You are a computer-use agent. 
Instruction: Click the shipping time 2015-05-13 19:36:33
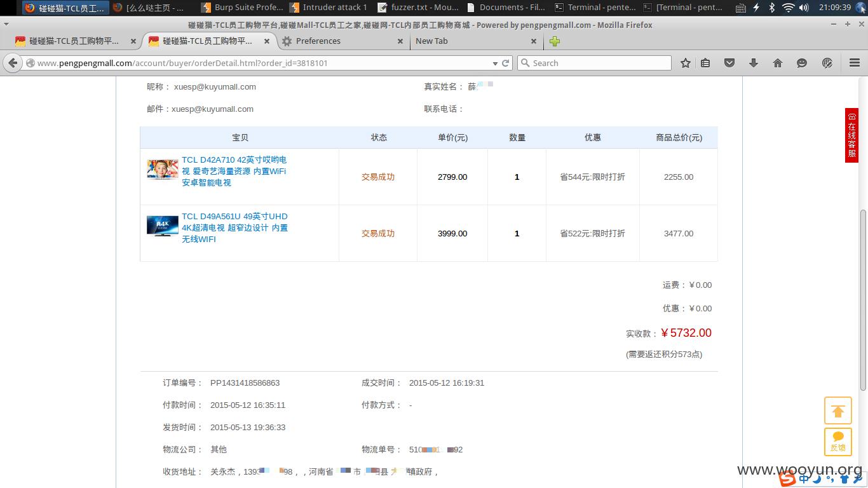click(248, 428)
